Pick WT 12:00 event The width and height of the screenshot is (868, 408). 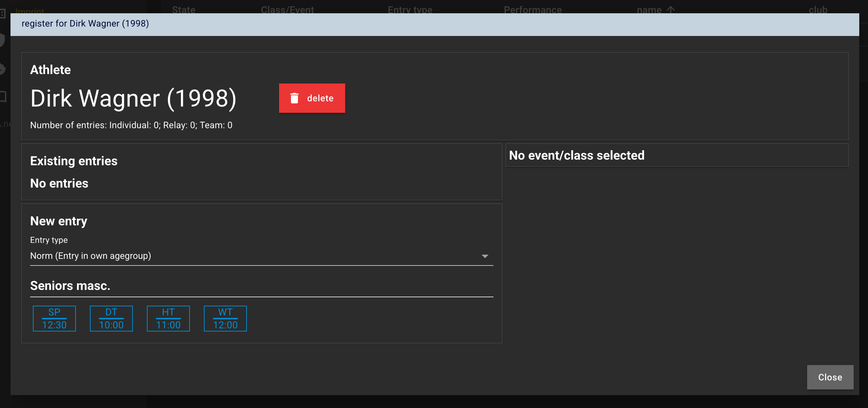click(225, 318)
